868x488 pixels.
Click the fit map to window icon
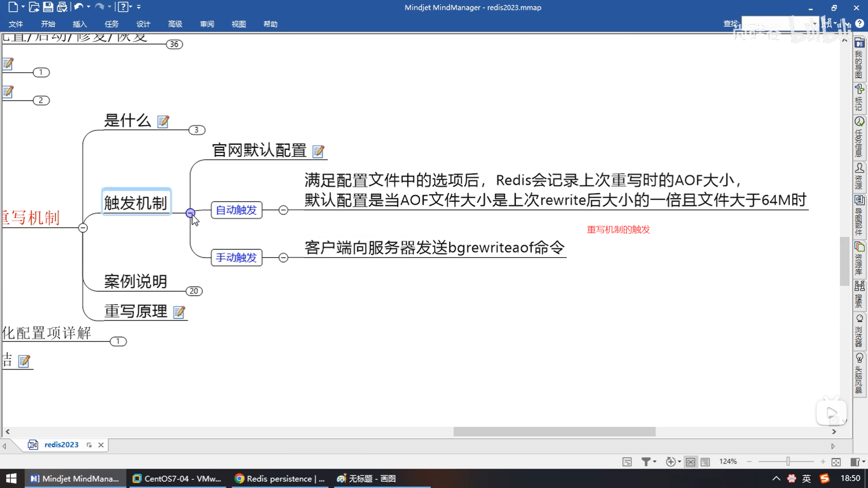(x=836, y=461)
